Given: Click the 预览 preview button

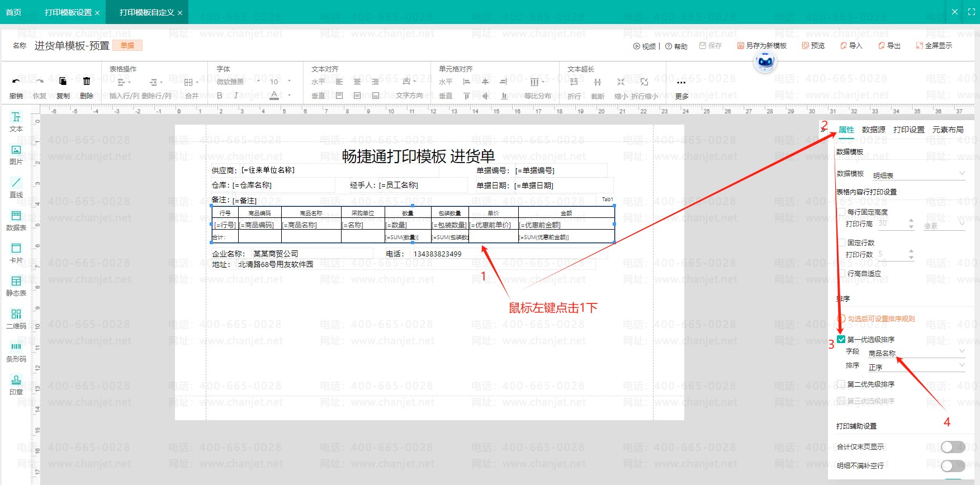Looking at the screenshot, I should pos(813,46).
